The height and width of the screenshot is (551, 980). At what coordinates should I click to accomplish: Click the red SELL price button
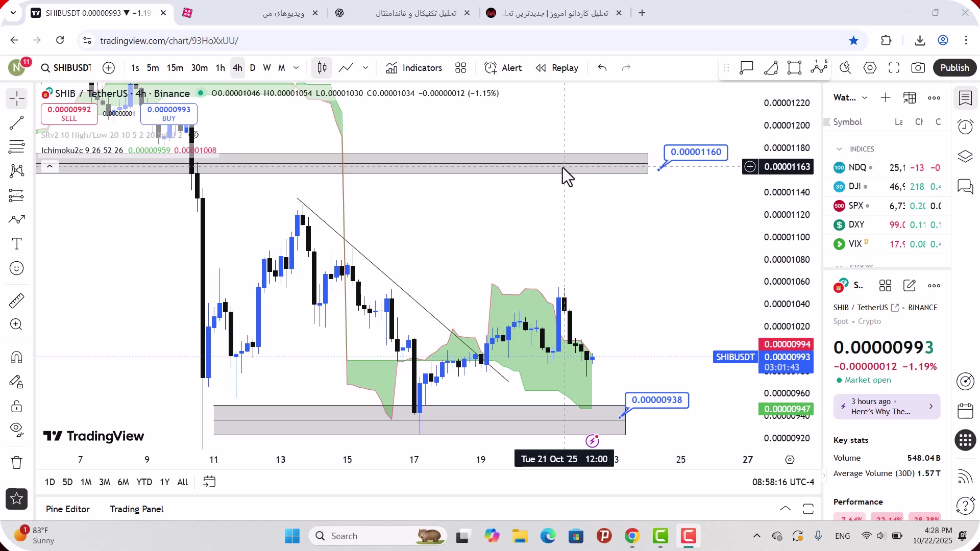coord(69,114)
